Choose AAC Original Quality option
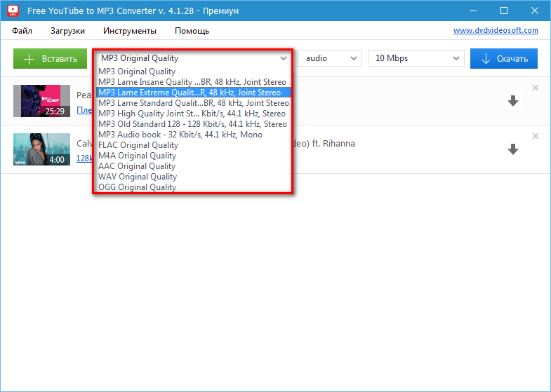The image size is (551, 392). [x=193, y=166]
